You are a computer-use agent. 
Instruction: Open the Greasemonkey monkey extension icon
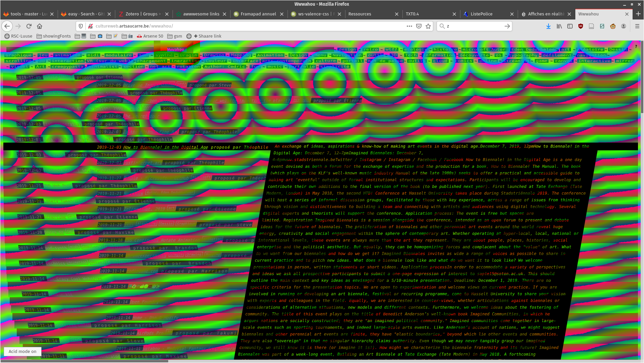[x=613, y=26]
